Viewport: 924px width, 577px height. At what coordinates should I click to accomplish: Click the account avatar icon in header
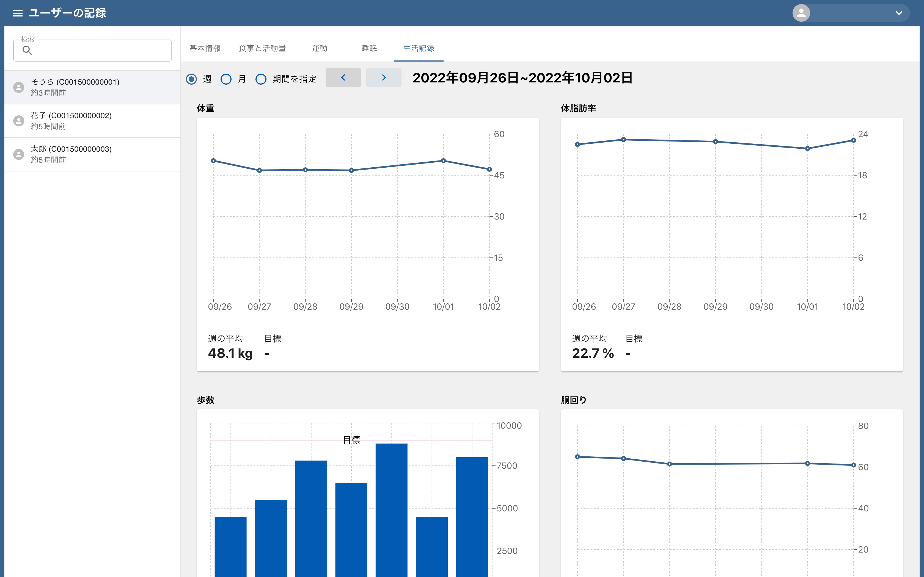pyautogui.click(x=801, y=13)
